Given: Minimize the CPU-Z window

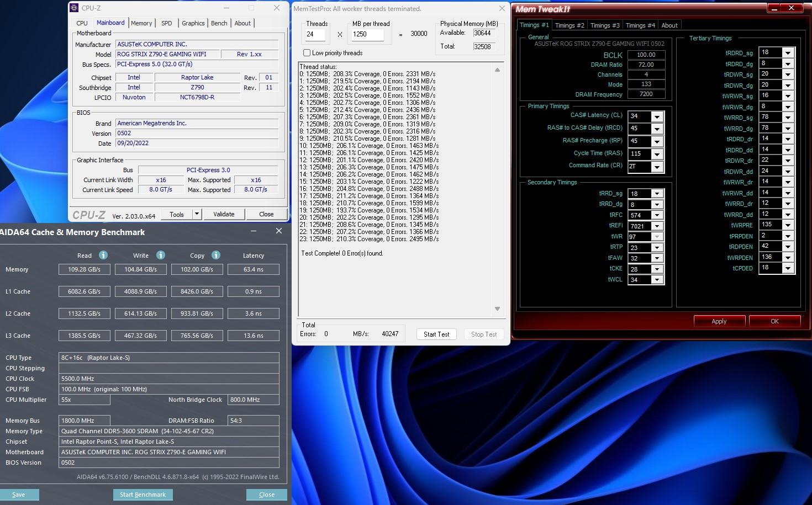Looking at the screenshot, I should click(226, 8).
